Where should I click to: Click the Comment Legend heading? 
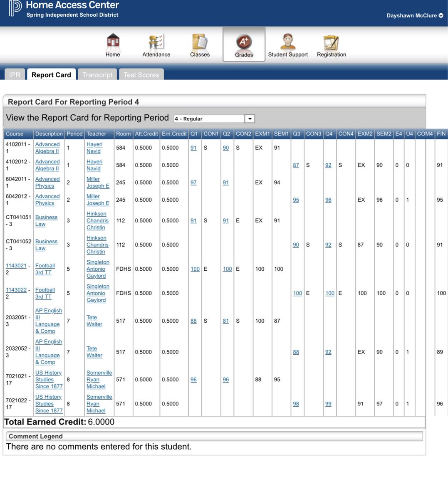(x=36, y=436)
